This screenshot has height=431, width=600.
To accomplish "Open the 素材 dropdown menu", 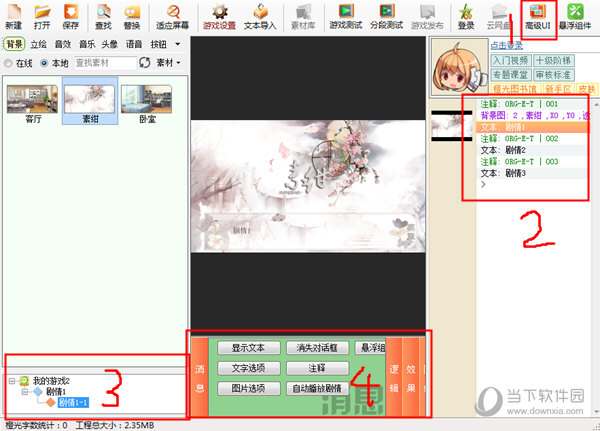I will click(168, 62).
